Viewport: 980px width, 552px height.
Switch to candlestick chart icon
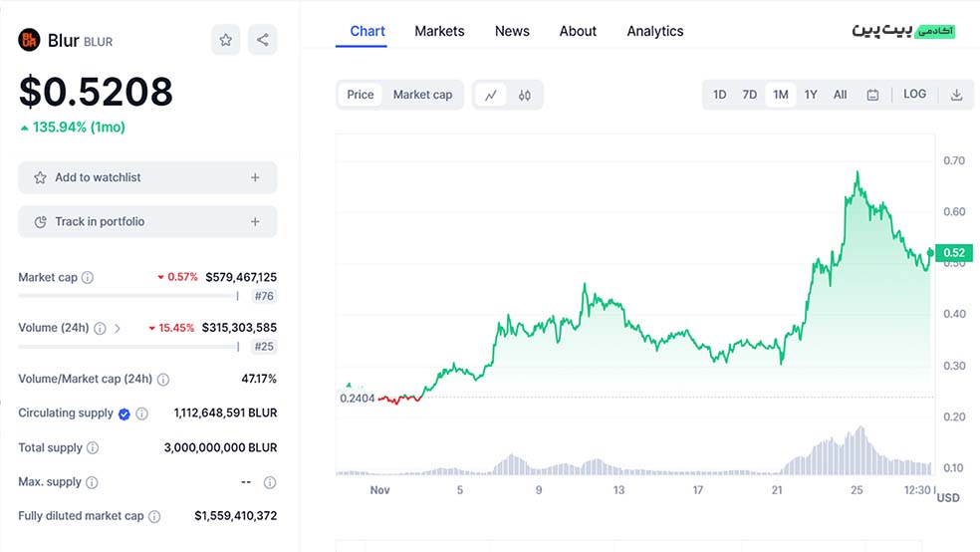(x=525, y=96)
